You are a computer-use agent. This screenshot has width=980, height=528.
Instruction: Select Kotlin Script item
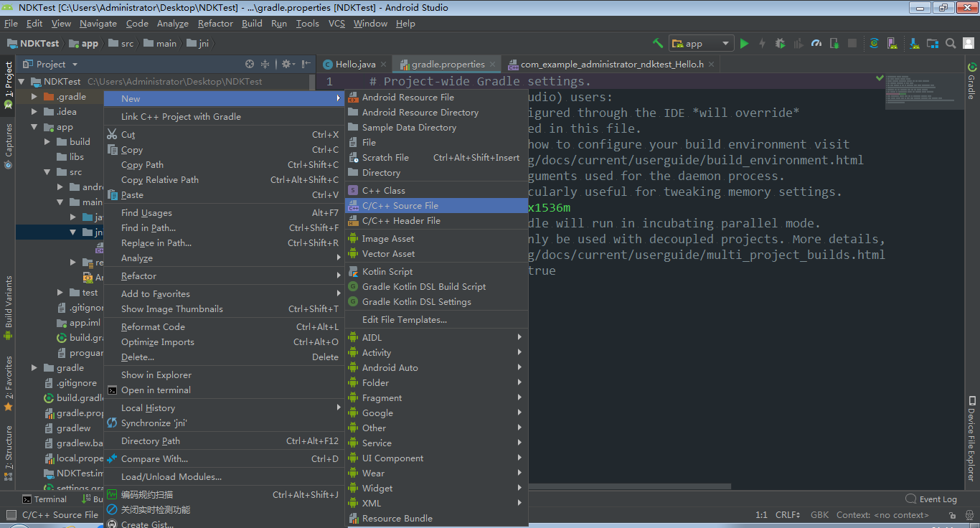[437, 272]
